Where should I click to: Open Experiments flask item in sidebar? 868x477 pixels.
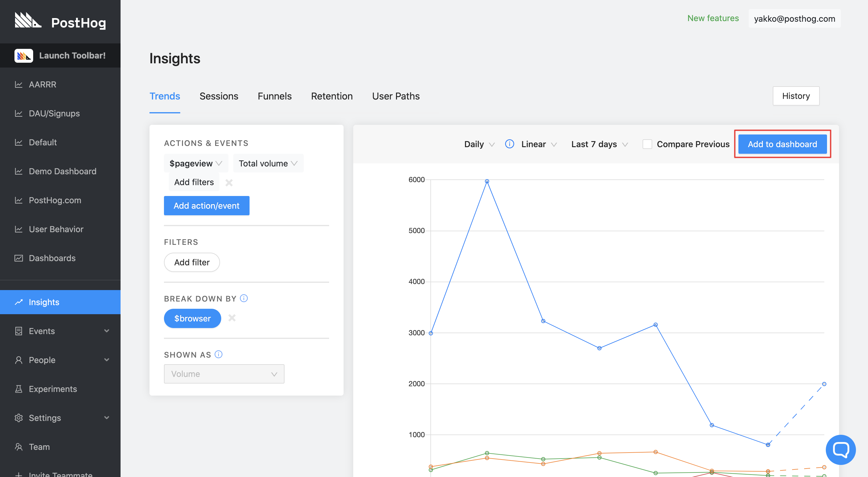[x=53, y=389]
